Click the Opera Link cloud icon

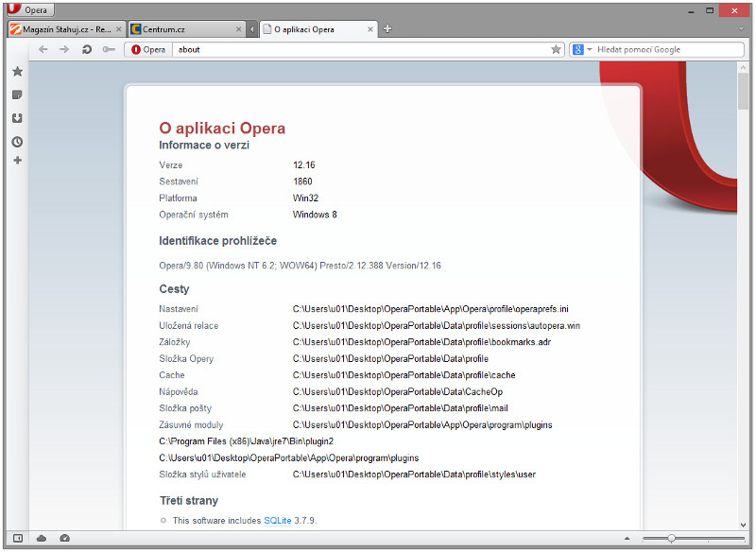42,538
